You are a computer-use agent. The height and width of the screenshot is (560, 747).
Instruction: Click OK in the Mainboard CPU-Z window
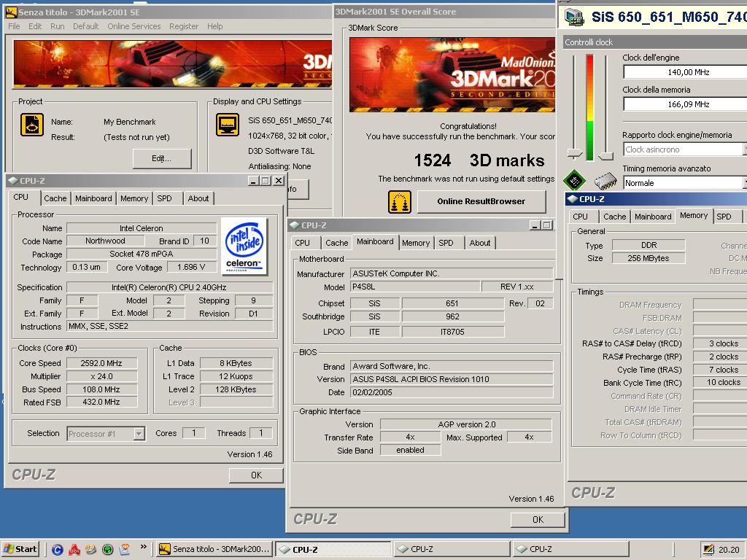[538, 519]
